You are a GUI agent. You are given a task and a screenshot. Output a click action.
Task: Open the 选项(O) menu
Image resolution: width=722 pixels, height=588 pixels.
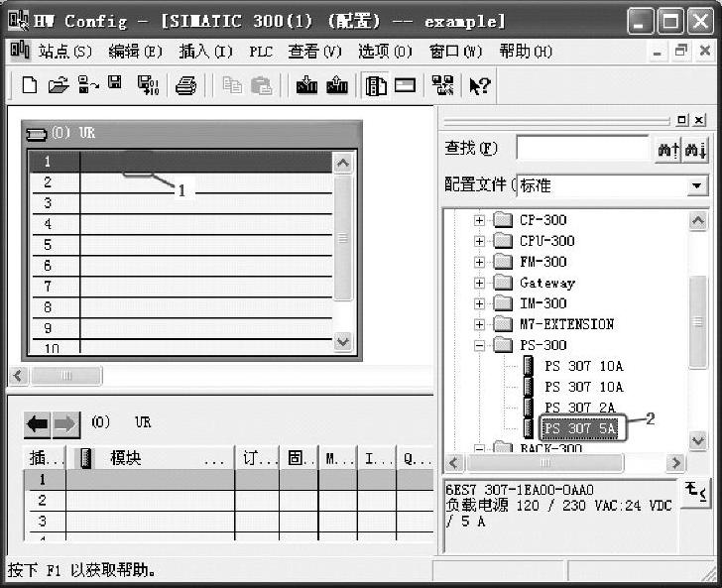coord(386,52)
